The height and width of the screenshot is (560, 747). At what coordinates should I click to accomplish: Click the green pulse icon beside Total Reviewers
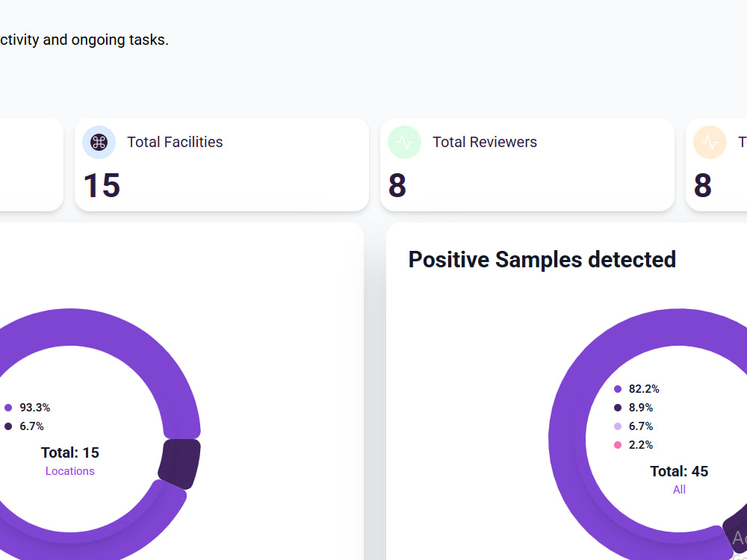(x=404, y=142)
